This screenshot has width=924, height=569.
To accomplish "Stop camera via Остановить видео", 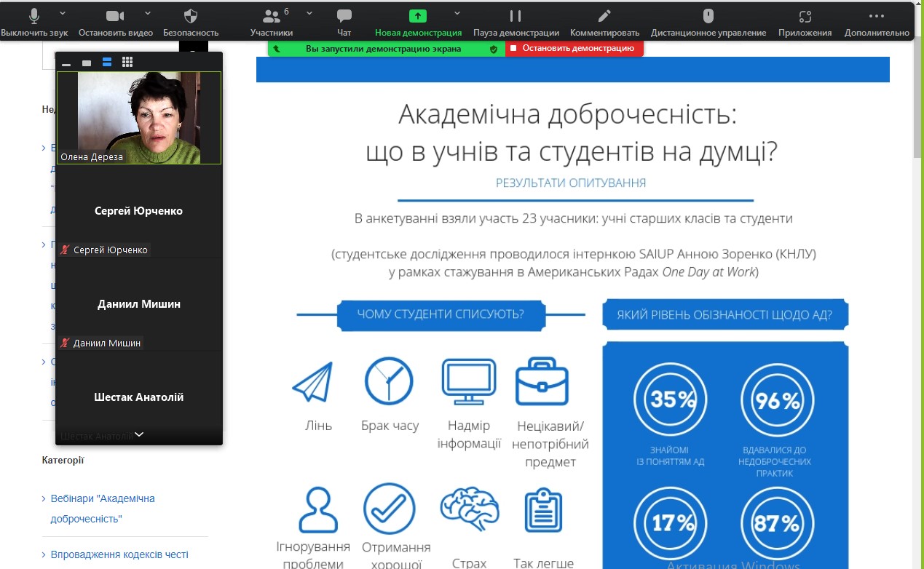I will pos(116,22).
